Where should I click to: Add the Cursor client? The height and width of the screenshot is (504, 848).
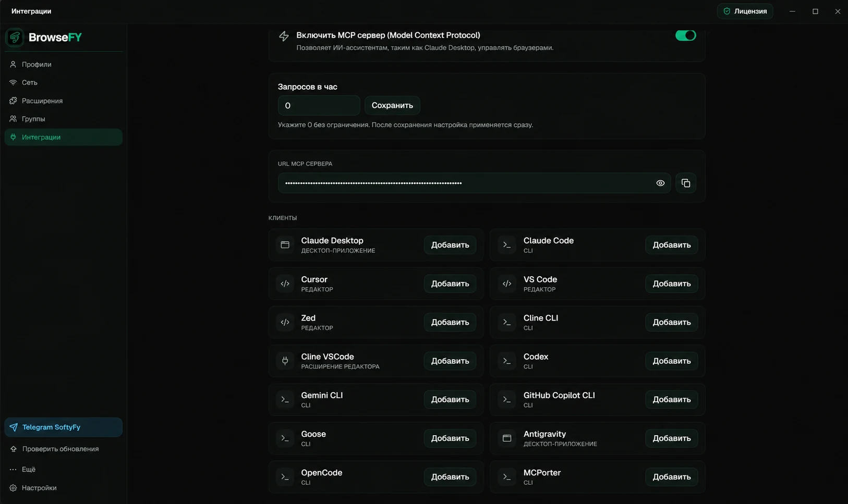tap(450, 284)
